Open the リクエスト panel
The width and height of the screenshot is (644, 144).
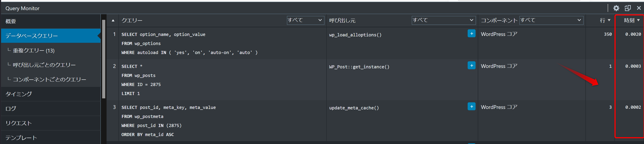tap(51, 123)
